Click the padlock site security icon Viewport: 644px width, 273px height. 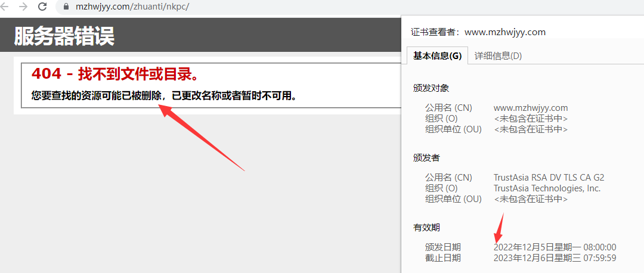[x=66, y=7]
